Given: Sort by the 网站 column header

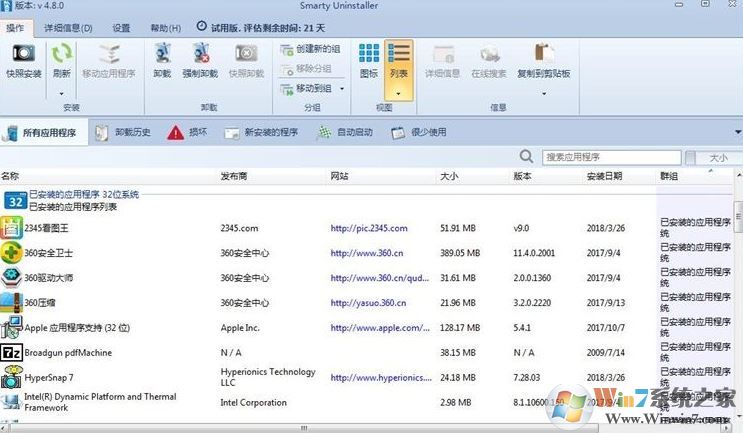Looking at the screenshot, I should (x=340, y=176).
